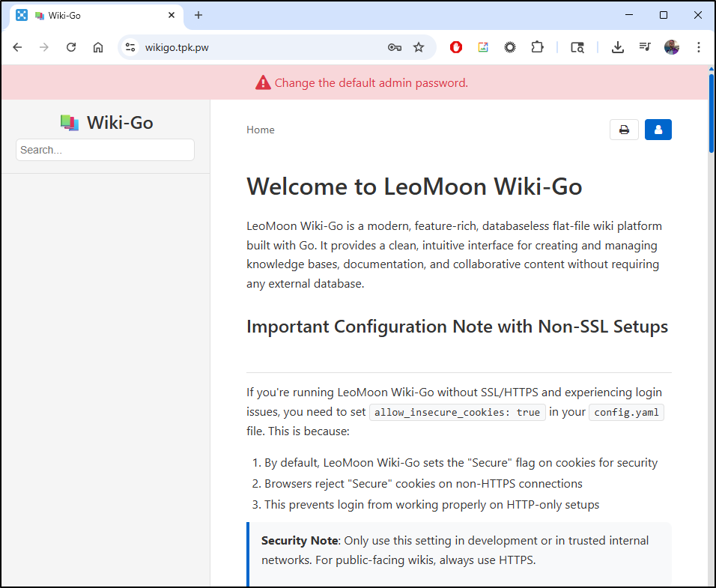The height and width of the screenshot is (588, 716).
Task: Click the 'config.yaml' code snippet
Action: (626, 412)
